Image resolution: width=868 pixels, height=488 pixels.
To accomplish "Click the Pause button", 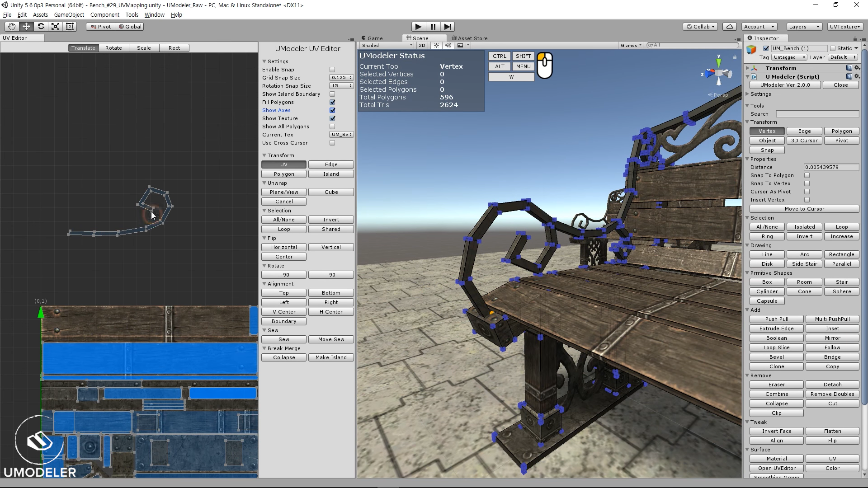I will coord(433,27).
